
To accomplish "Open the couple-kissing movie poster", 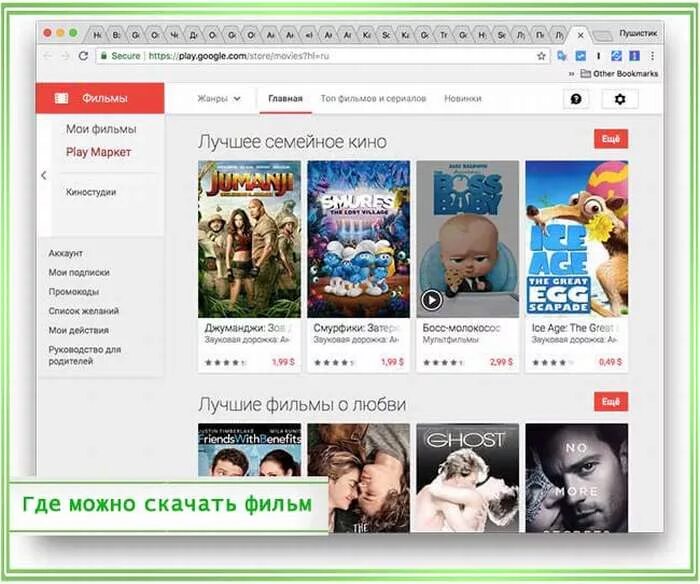I will [x=358, y=478].
